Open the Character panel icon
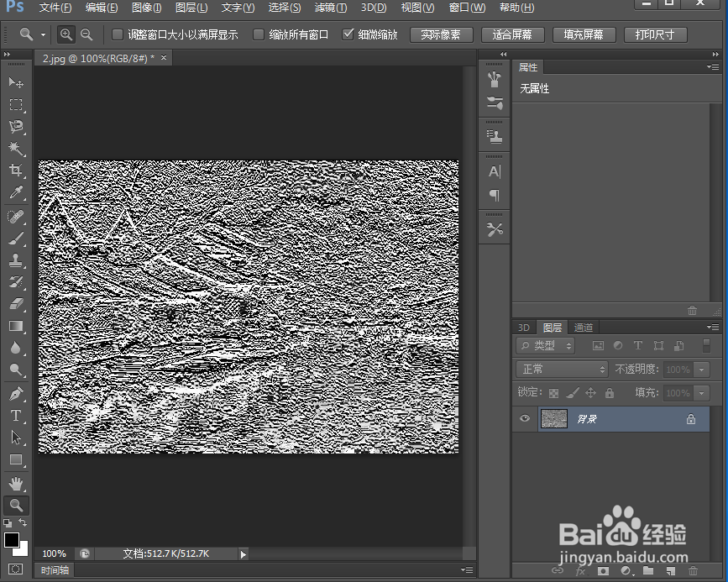 [495, 172]
